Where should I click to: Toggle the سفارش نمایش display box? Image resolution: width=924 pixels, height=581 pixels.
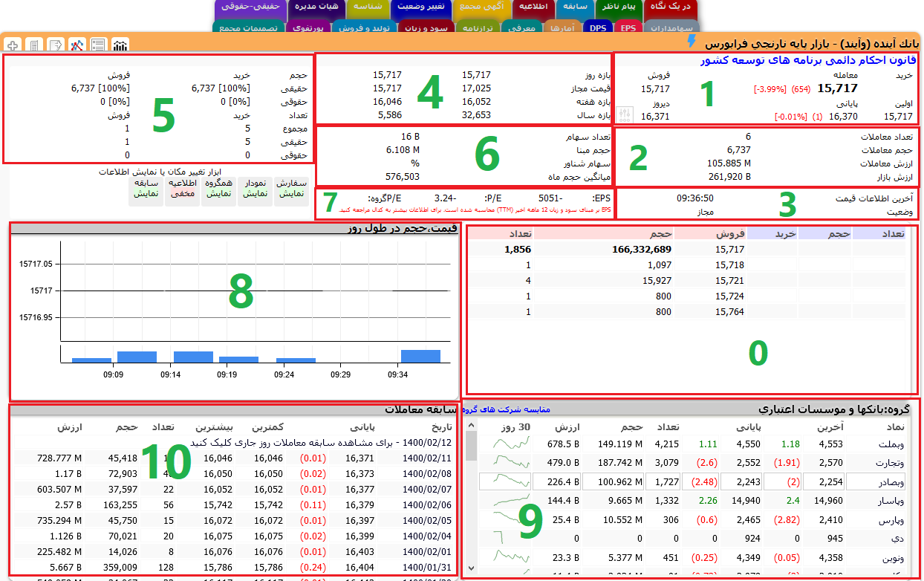point(292,189)
